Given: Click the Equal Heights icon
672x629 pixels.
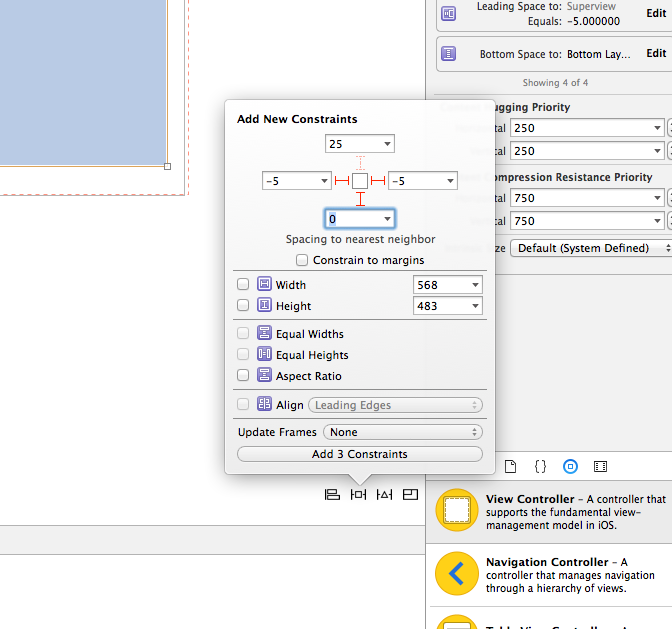Looking at the screenshot, I should point(264,353).
